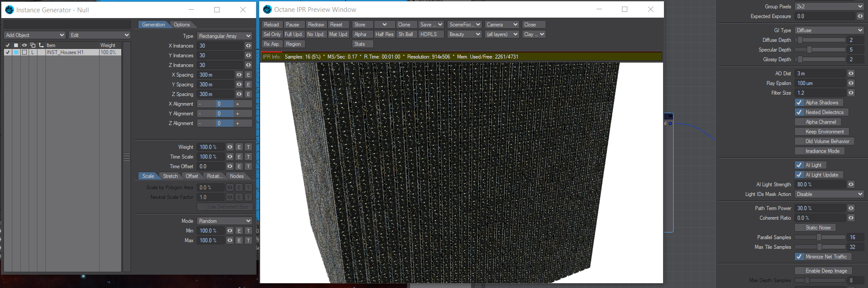This screenshot has height=288, width=868.
Task: Click the X Instances stepper arrows
Action: [248, 46]
